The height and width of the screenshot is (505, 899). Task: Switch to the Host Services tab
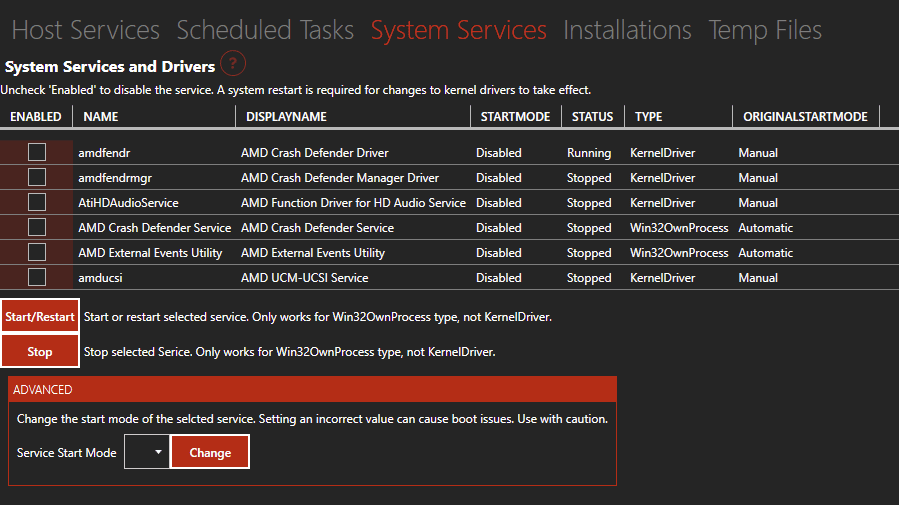coord(85,30)
